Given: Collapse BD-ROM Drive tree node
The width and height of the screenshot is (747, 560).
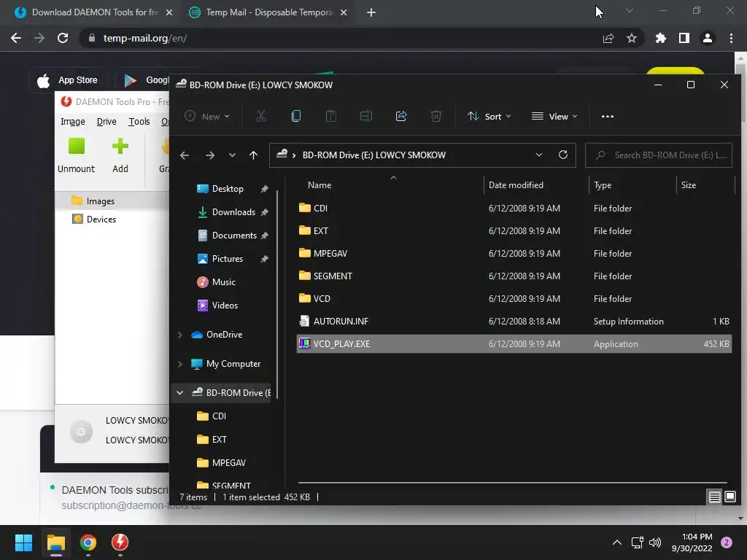Looking at the screenshot, I should 179,393.
